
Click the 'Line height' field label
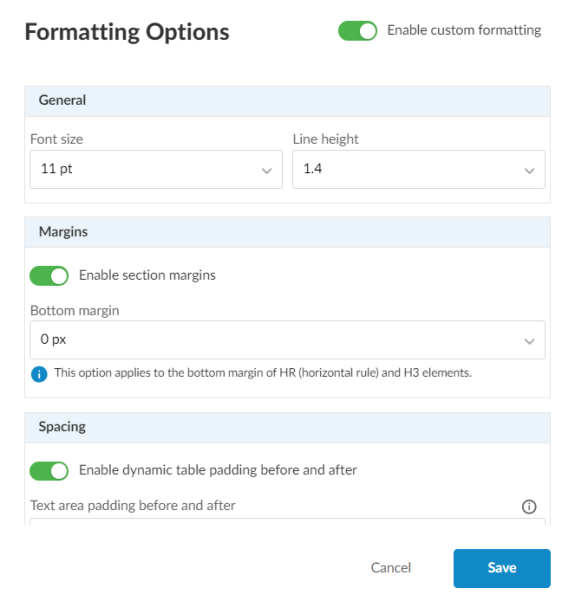325,140
